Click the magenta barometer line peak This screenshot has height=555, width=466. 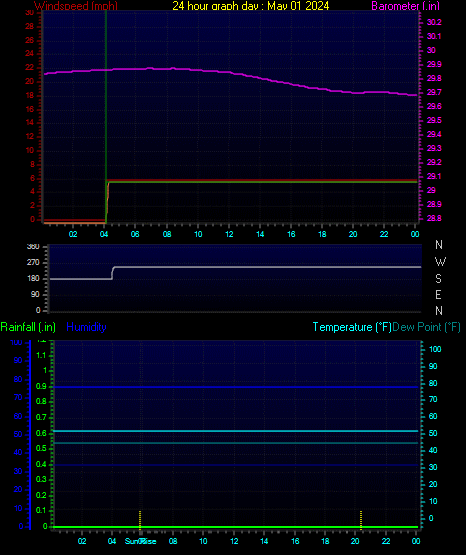point(173,68)
